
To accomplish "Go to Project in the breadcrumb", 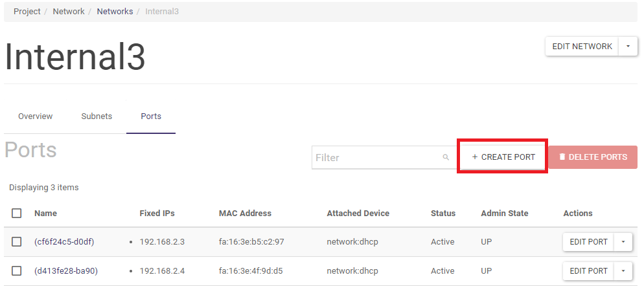I will point(27,12).
